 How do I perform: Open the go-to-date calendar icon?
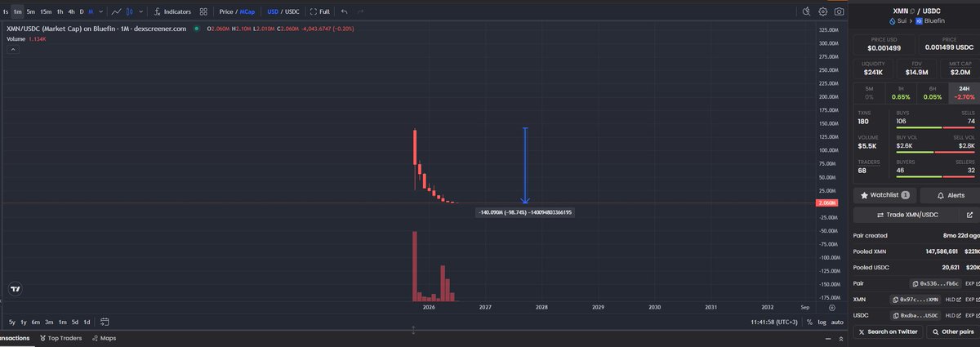pos(105,322)
